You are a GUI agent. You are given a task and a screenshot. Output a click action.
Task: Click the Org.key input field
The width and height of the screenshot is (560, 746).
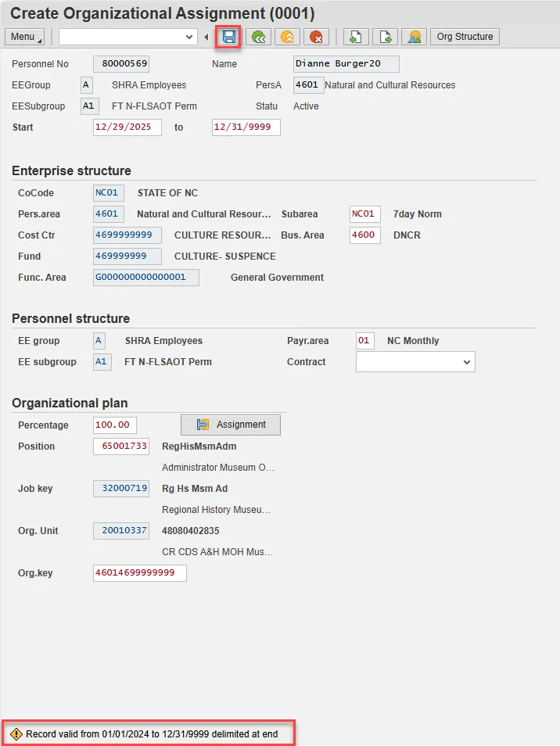[139, 573]
